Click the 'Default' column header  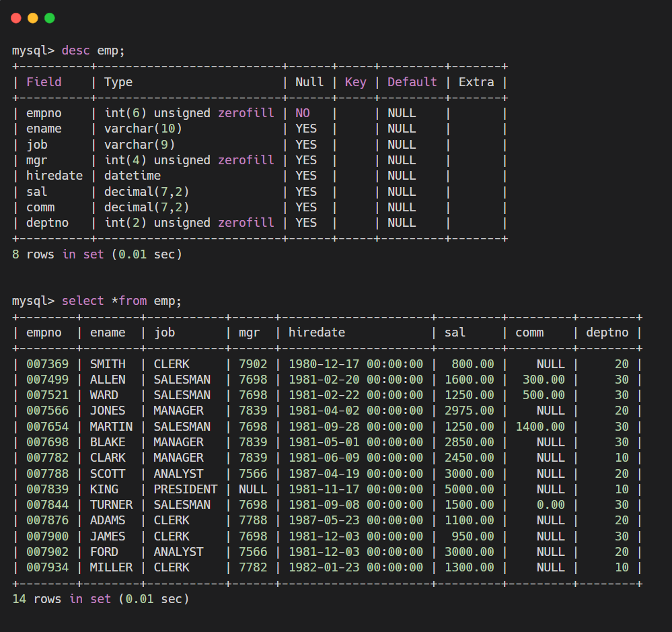[x=412, y=82]
